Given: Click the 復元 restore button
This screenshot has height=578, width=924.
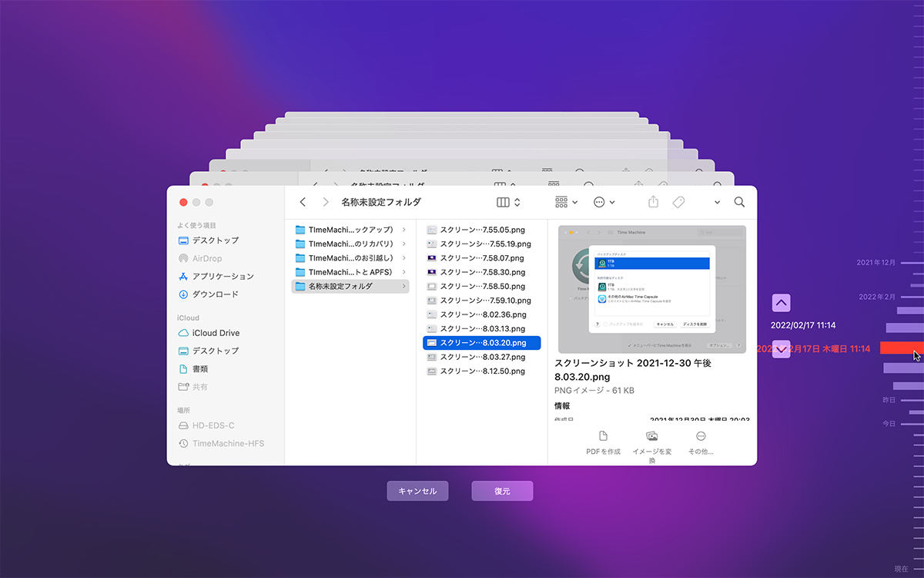Looking at the screenshot, I should click(502, 491).
